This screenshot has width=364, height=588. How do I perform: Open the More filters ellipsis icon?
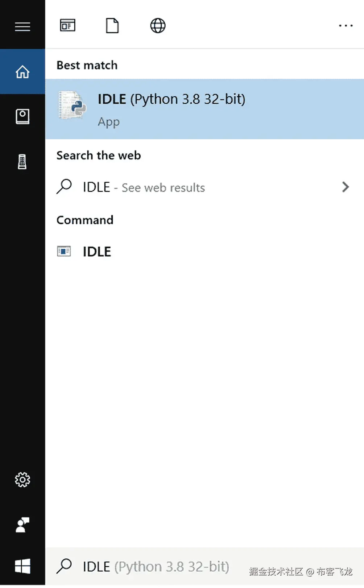(x=345, y=25)
